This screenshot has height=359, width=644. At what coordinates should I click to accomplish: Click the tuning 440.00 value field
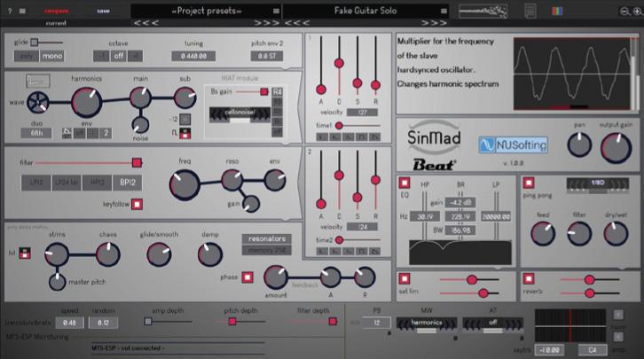(x=193, y=56)
